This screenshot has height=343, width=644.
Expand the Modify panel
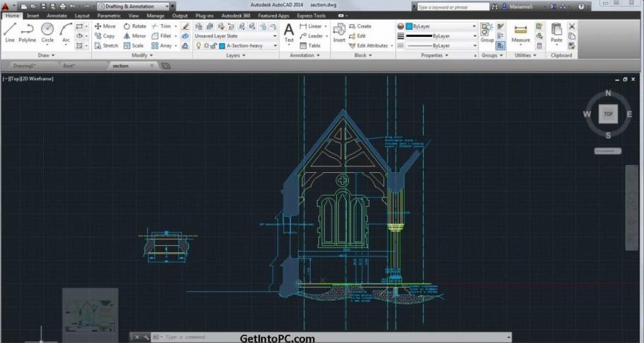click(142, 55)
